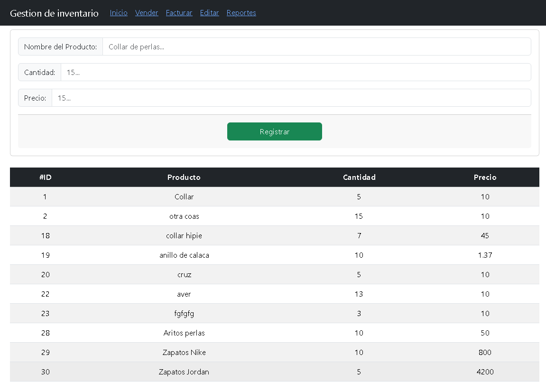Select the 'Zapatos Nike' product cell
Screen dimensions: 546x392
184,353
